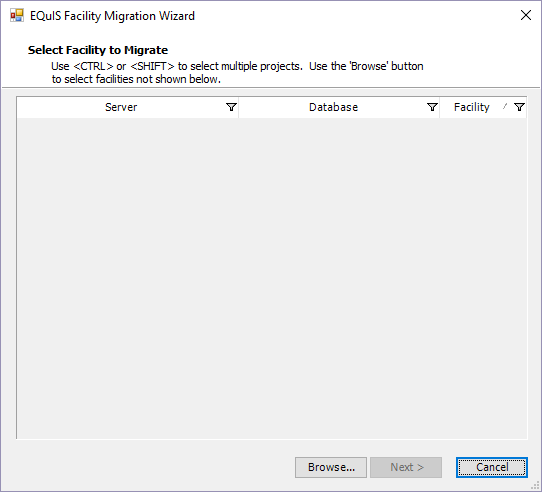Click the Next > button
Viewport: 542px width, 492px height.
coord(406,467)
